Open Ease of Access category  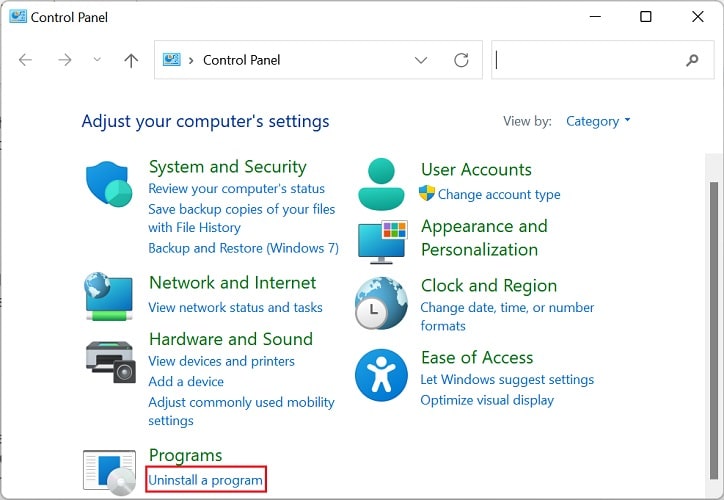coord(477,358)
